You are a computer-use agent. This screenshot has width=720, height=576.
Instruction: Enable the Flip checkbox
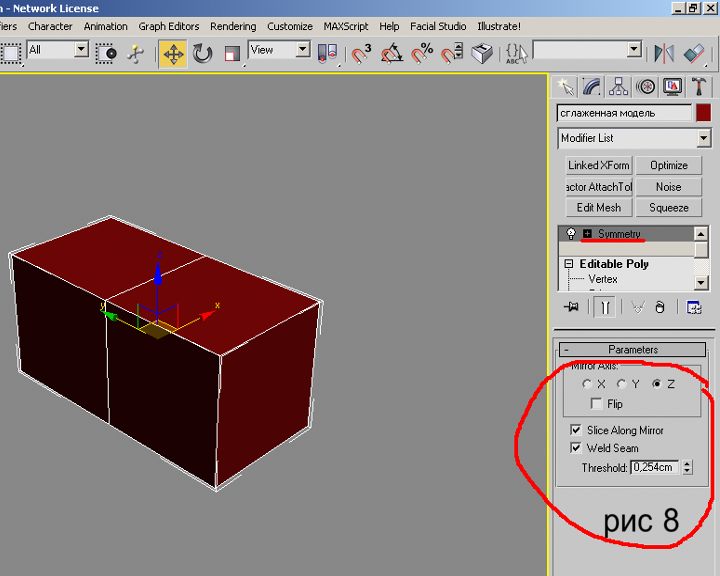pyautogui.click(x=597, y=404)
